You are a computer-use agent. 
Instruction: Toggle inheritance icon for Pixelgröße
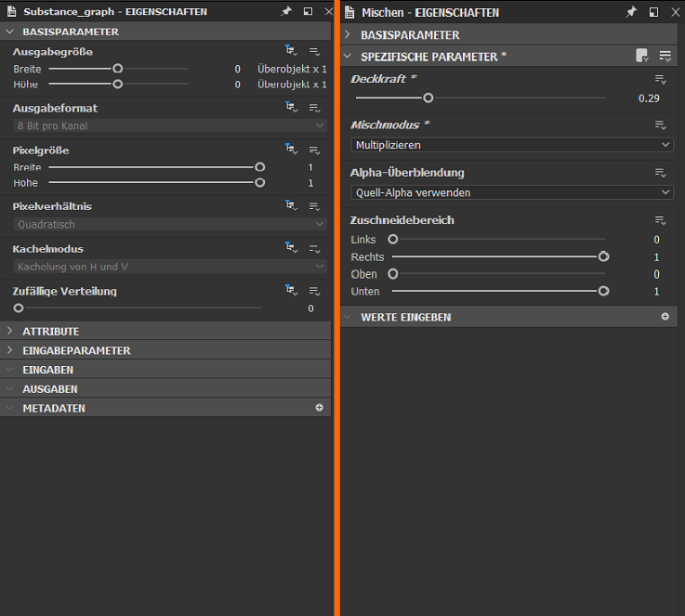click(x=291, y=150)
